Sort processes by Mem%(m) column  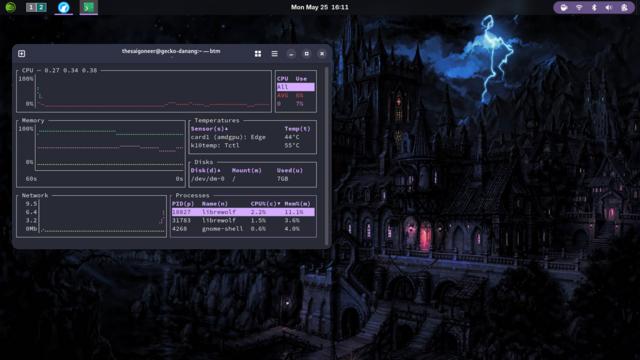pyautogui.click(x=297, y=204)
